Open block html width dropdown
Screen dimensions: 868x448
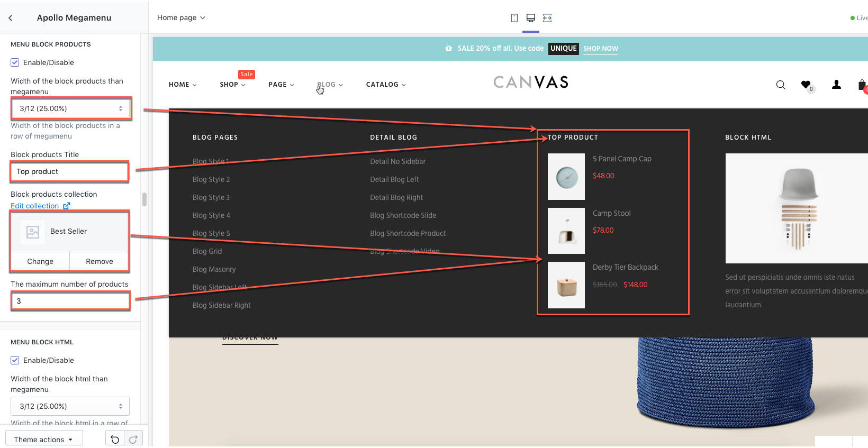[x=70, y=406]
